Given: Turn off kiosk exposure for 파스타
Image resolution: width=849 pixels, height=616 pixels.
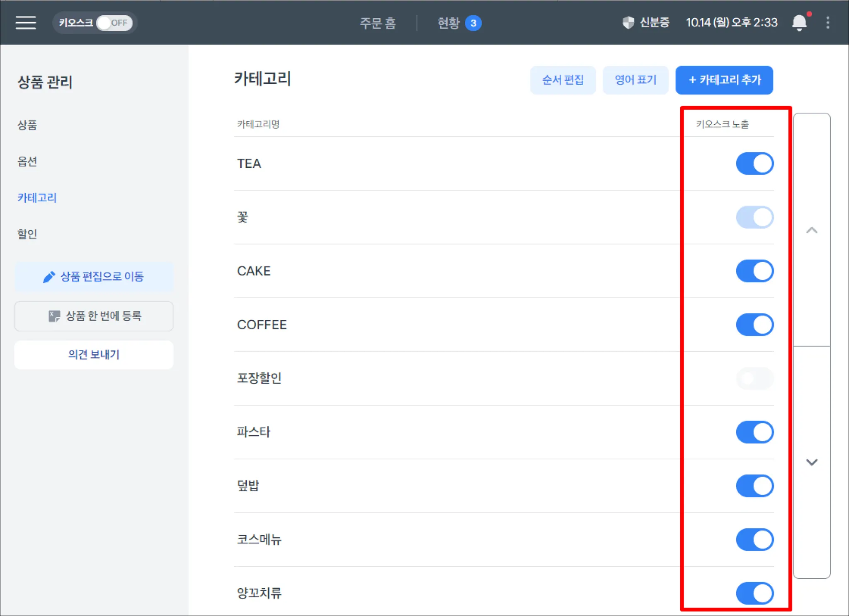Looking at the screenshot, I should [754, 432].
